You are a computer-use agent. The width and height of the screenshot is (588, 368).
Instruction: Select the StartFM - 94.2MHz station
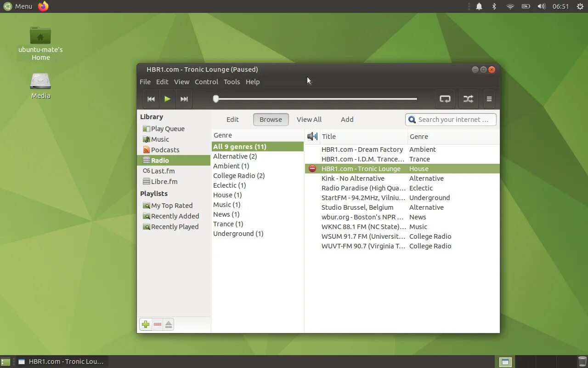click(x=402, y=198)
